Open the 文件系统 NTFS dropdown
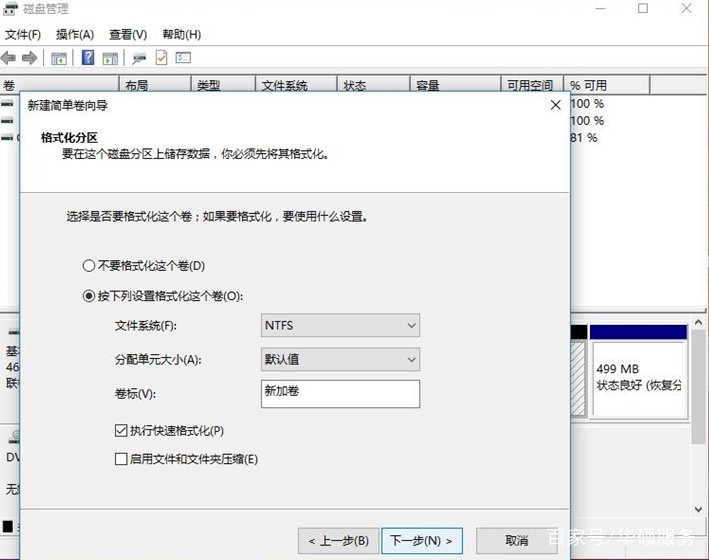 click(340, 325)
